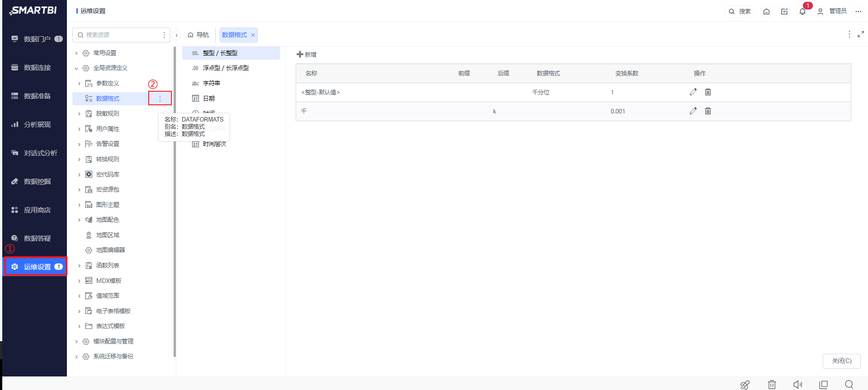Switch to the 导航 tab
The image size is (868, 390).
point(198,35)
